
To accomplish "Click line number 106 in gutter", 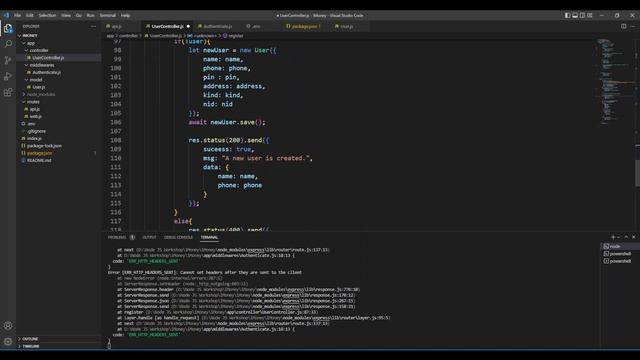I will tap(116, 122).
